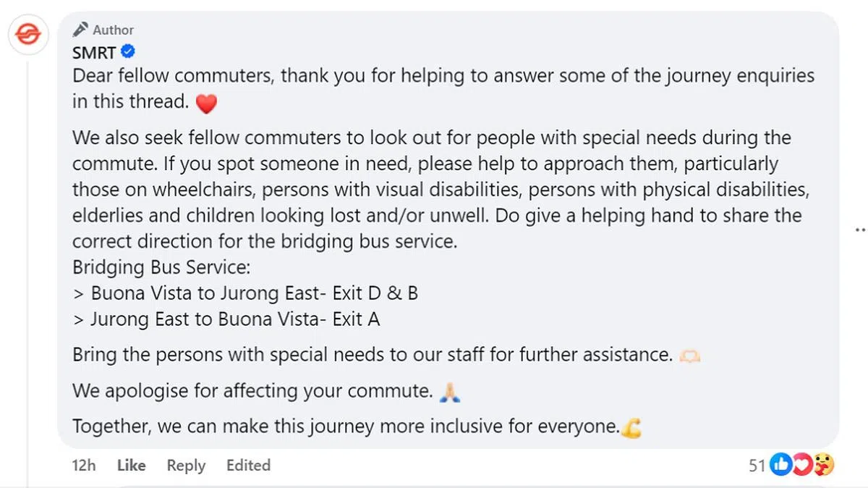Open the comment options three-dot menu
The width and height of the screenshot is (868, 488).
pos(860,230)
